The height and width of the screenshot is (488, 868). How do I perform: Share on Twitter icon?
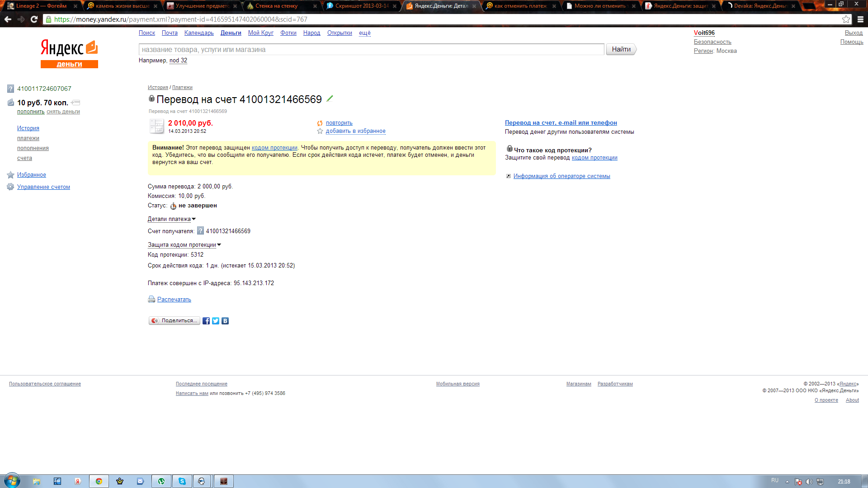(216, 321)
